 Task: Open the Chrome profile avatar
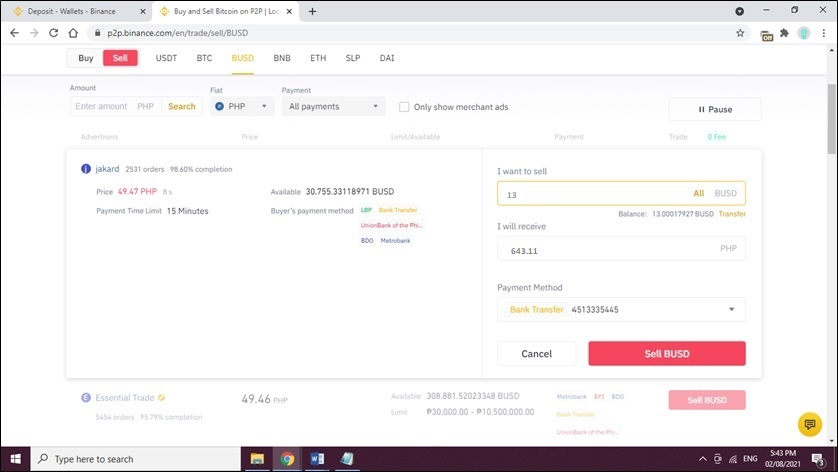(804, 33)
